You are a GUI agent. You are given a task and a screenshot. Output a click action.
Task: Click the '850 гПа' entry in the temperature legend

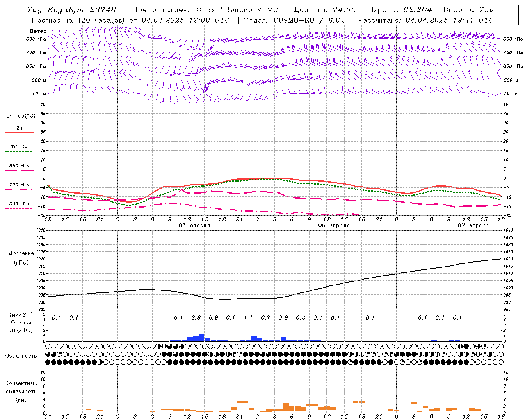click(x=19, y=166)
